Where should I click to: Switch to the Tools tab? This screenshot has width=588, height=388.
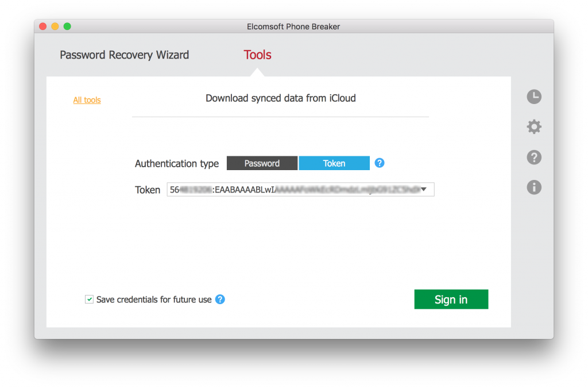[257, 55]
